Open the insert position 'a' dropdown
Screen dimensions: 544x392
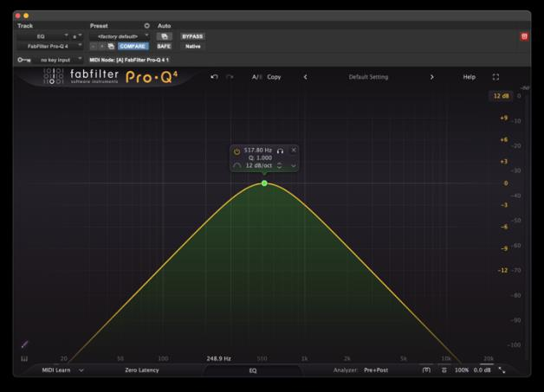tap(77, 36)
